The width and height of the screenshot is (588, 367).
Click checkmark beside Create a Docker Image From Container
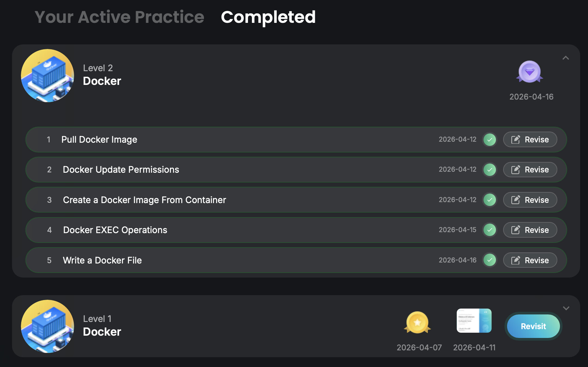point(489,200)
